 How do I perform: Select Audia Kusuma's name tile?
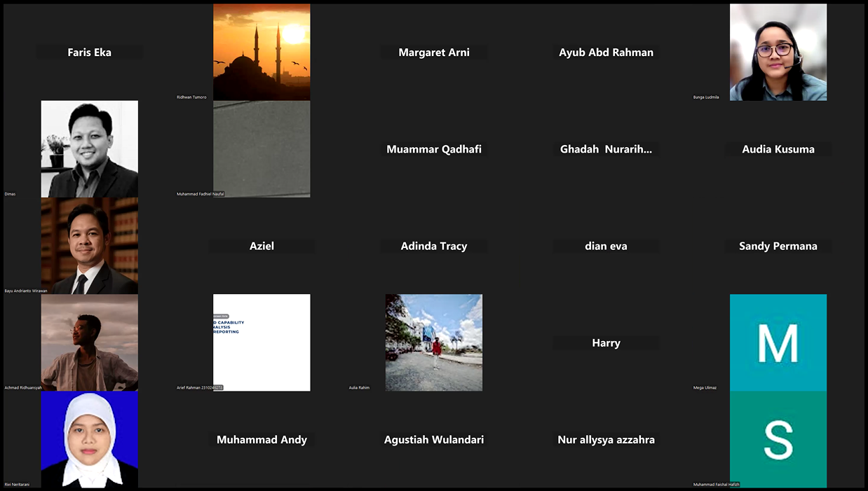778,149
